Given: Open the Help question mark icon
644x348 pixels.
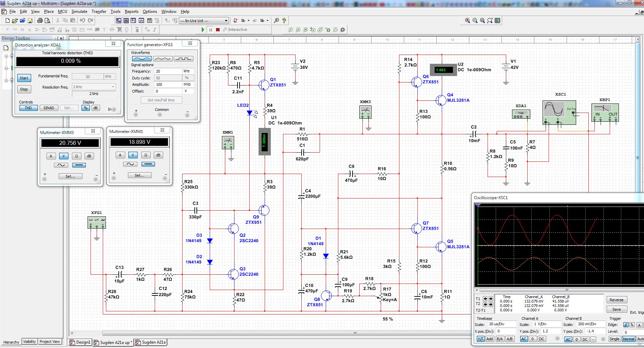Looking at the screenshot, I should coord(284,21).
